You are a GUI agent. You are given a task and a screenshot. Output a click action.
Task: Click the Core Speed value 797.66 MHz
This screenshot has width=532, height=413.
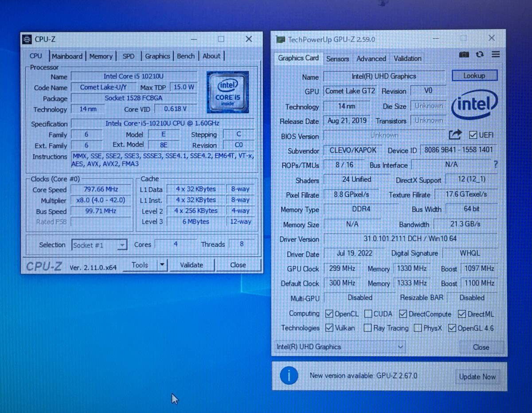tap(101, 189)
